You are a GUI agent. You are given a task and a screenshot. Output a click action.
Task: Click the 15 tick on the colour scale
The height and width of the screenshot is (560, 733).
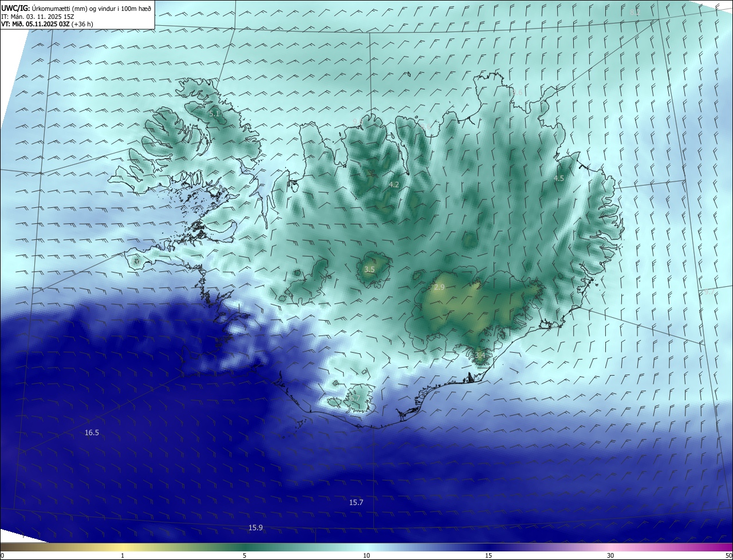[488, 555]
